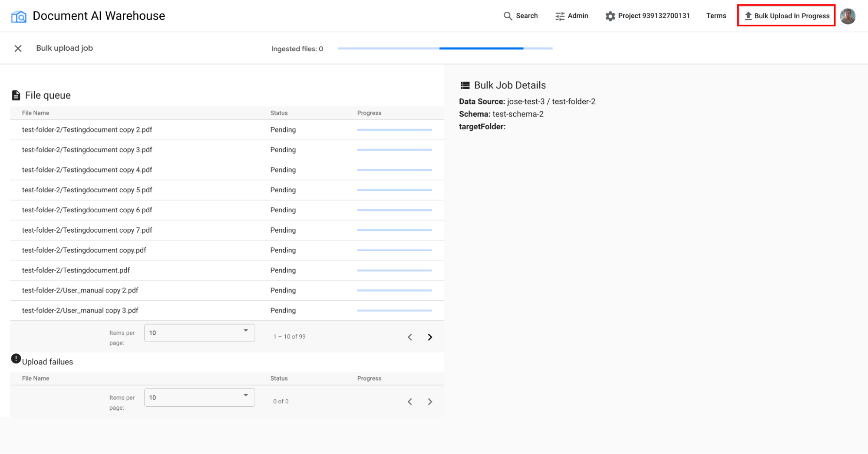
Task: Click the Document AI Warehouse title
Action: click(x=99, y=16)
